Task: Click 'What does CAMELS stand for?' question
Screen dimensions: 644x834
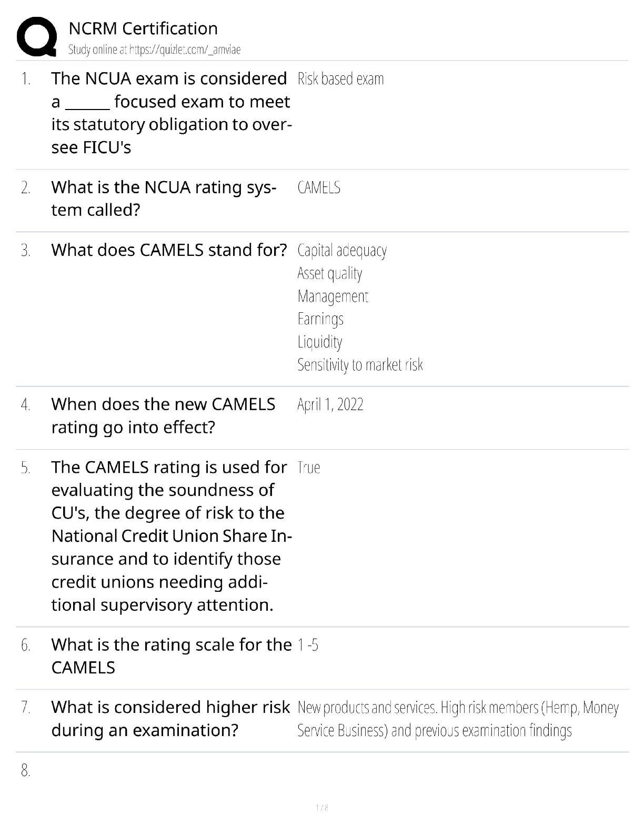Action: [x=169, y=250]
